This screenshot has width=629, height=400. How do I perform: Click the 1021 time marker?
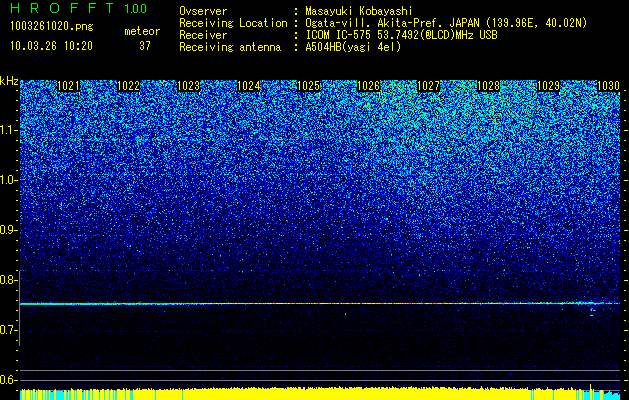(x=69, y=86)
